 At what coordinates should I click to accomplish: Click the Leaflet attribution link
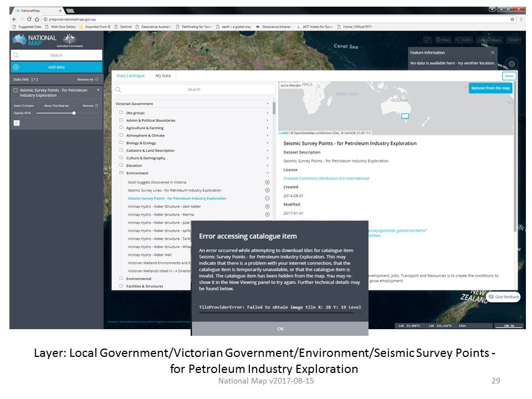point(284,133)
